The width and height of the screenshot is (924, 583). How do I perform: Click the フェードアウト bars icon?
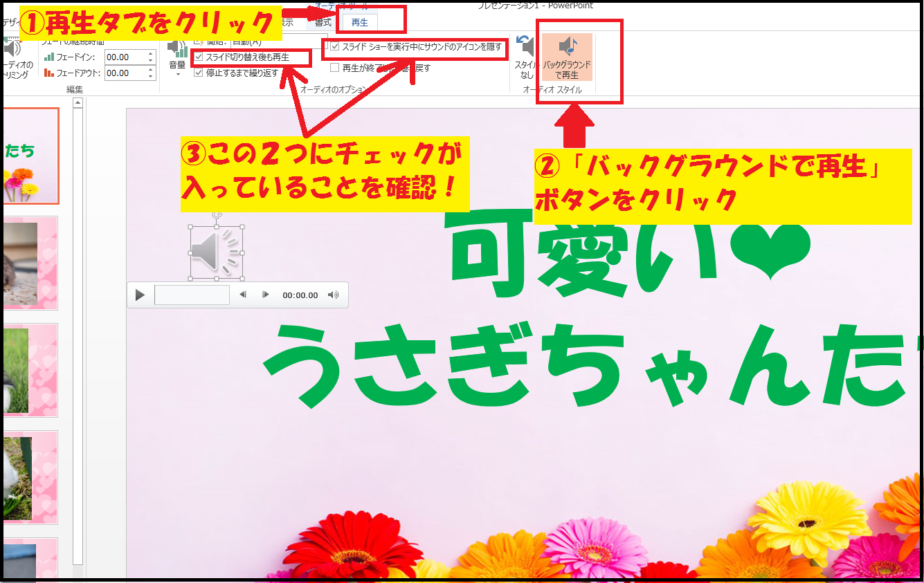(x=48, y=73)
